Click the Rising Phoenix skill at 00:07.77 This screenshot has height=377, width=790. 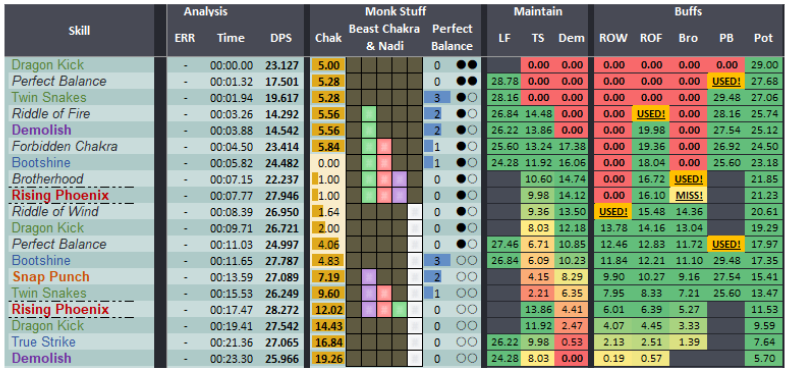(60, 195)
